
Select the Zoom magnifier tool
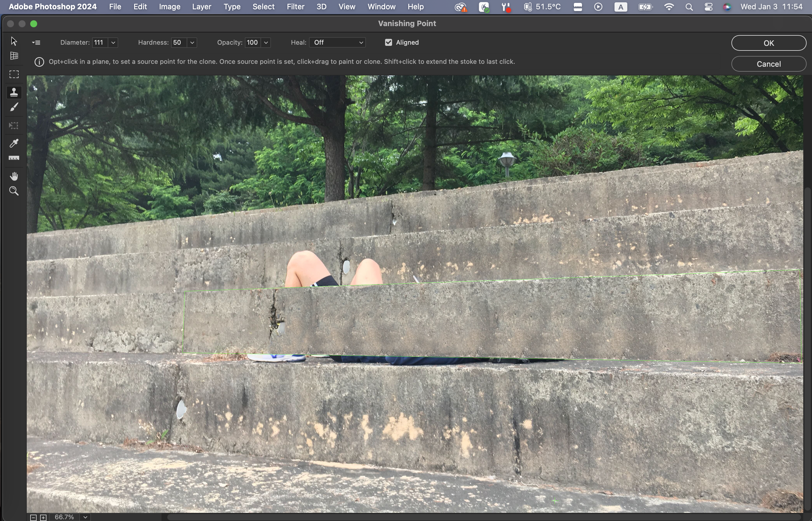coord(14,191)
